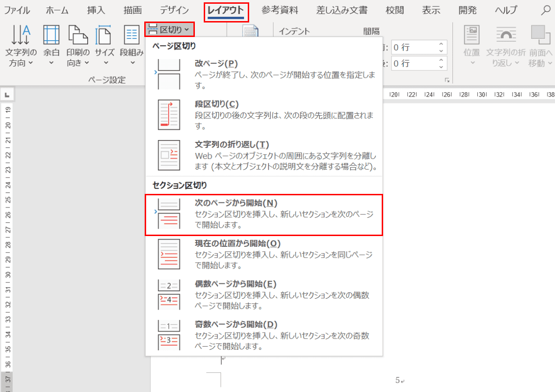This screenshot has width=555, height=392.
Task: Open the 参考資料 tab
Action: pyautogui.click(x=280, y=10)
